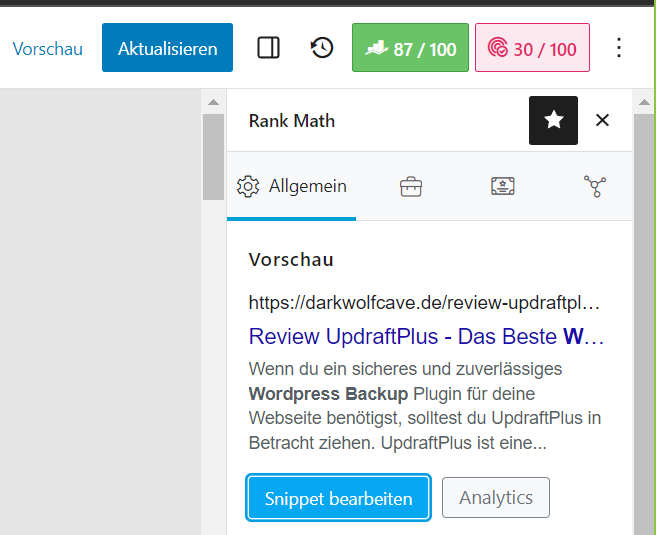The width and height of the screenshot is (656, 535).
Task: Switch to the briefcase Advanced tab
Action: (411, 186)
